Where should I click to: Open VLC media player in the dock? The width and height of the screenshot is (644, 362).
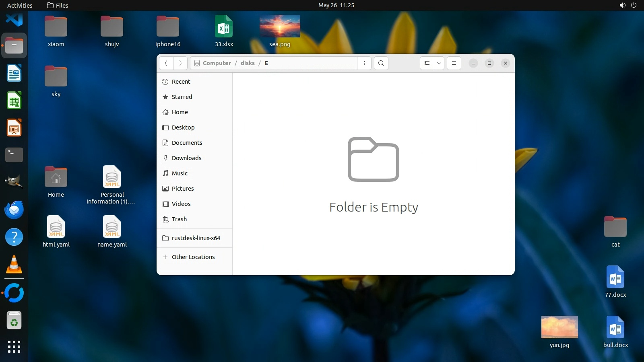(x=14, y=265)
